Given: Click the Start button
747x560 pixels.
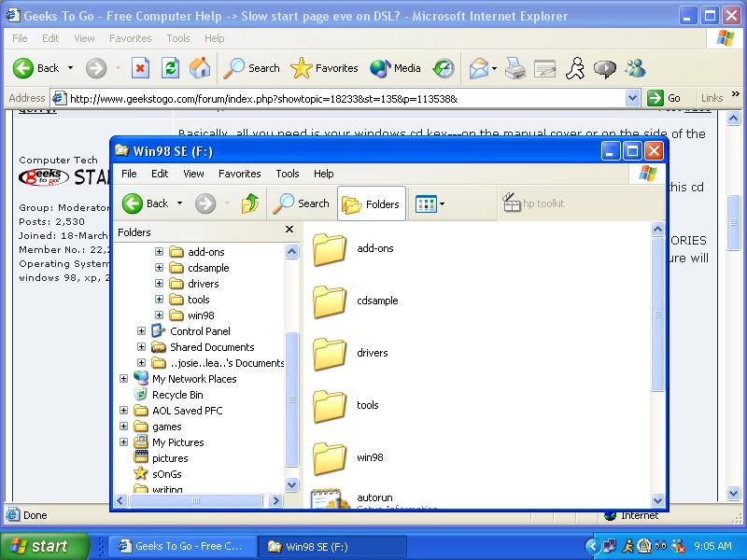Looking at the screenshot, I should point(44,546).
